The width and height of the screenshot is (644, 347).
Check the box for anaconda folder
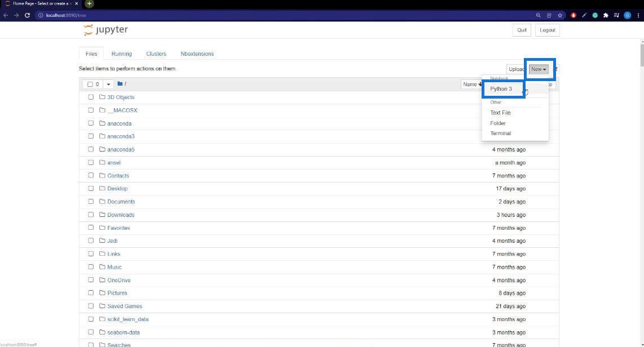click(x=91, y=123)
